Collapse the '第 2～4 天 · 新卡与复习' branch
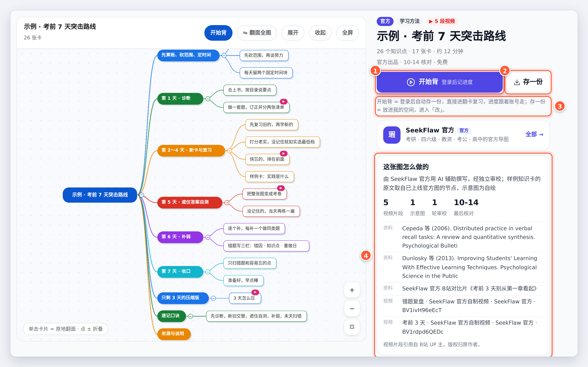Screen dimensions: 588x367 click(229, 151)
